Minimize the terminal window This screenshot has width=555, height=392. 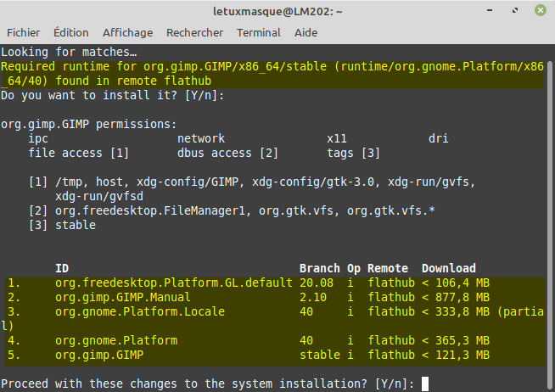coord(490,10)
